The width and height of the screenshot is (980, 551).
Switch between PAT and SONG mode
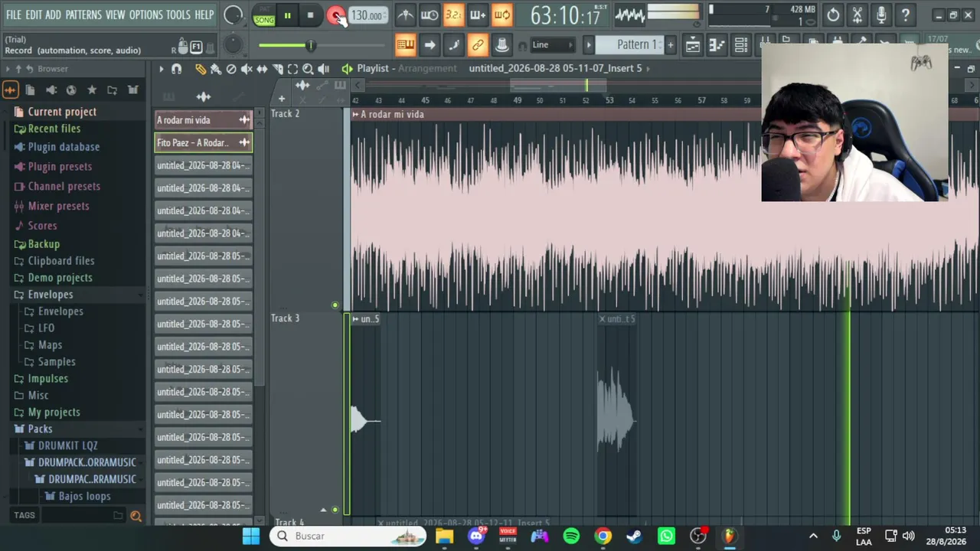point(264,15)
